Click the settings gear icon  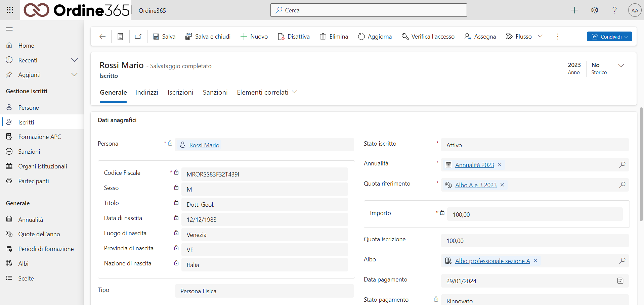pos(594,10)
